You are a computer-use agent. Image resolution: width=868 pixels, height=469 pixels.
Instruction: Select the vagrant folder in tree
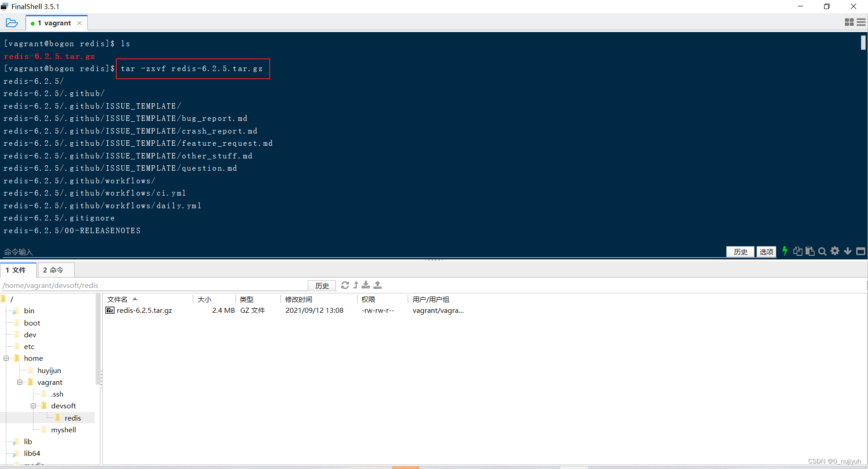[50, 383]
